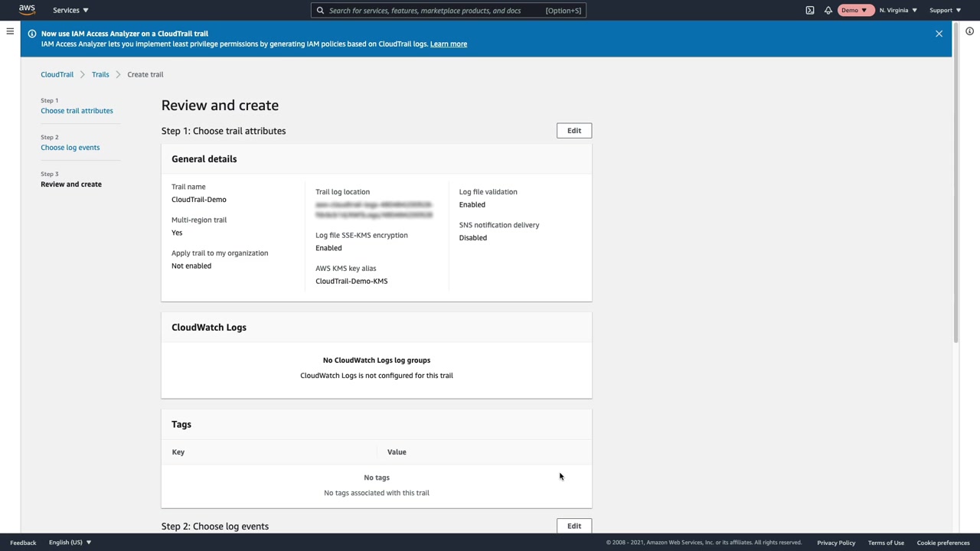This screenshot has width=980, height=551.
Task: Click the No CloudWatch Logs log groups message
Action: pyautogui.click(x=377, y=360)
